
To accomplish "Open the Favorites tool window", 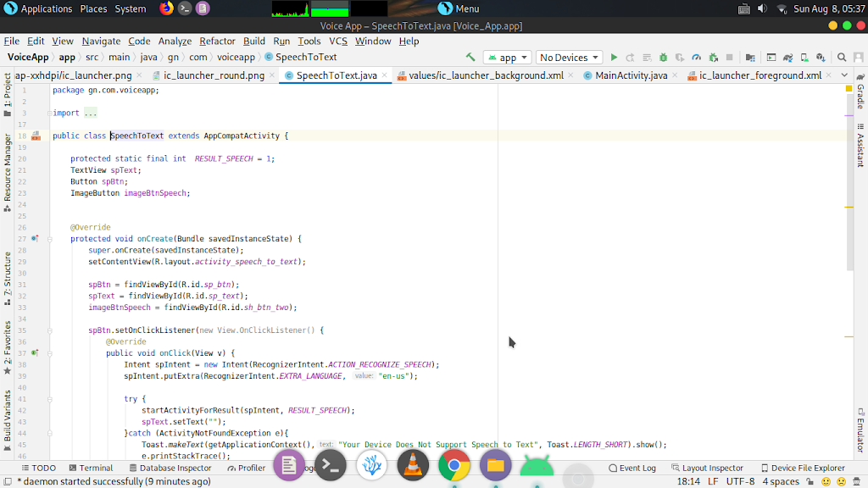I will [x=7, y=347].
